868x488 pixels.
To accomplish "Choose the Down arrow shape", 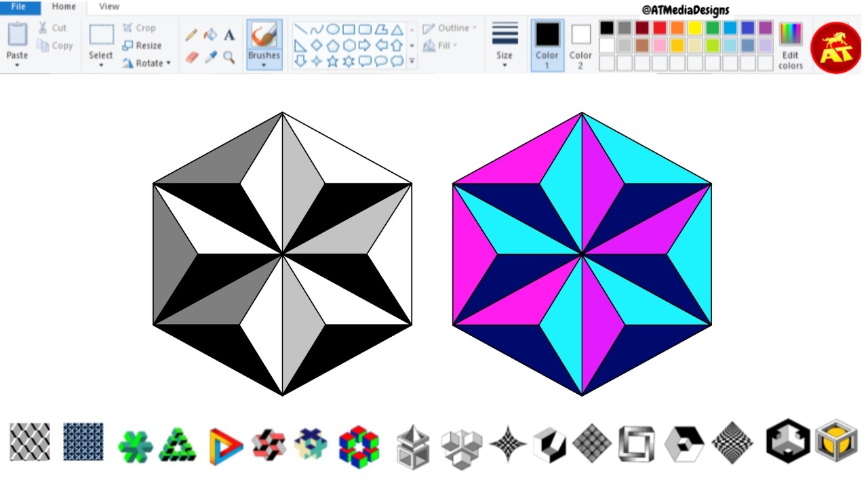I will click(x=300, y=61).
